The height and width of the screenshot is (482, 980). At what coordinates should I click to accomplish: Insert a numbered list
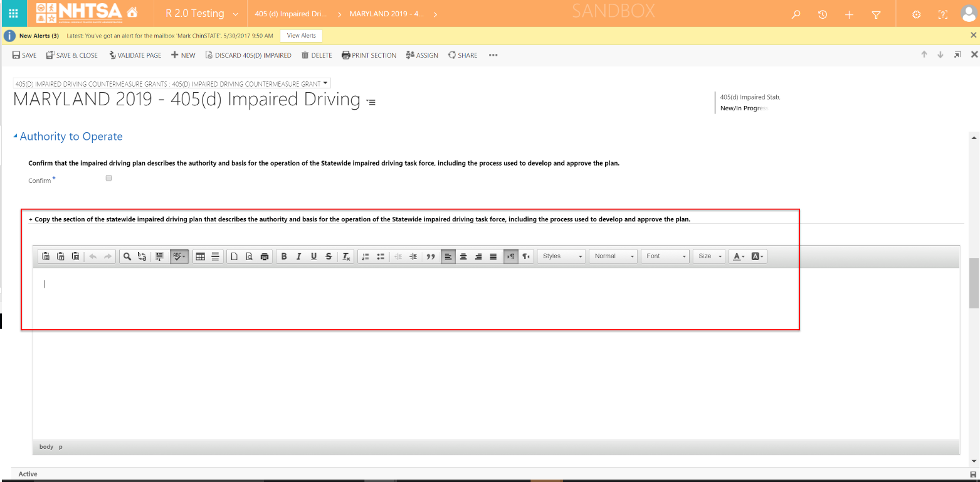pyautogui.click(x=366, y=256)
